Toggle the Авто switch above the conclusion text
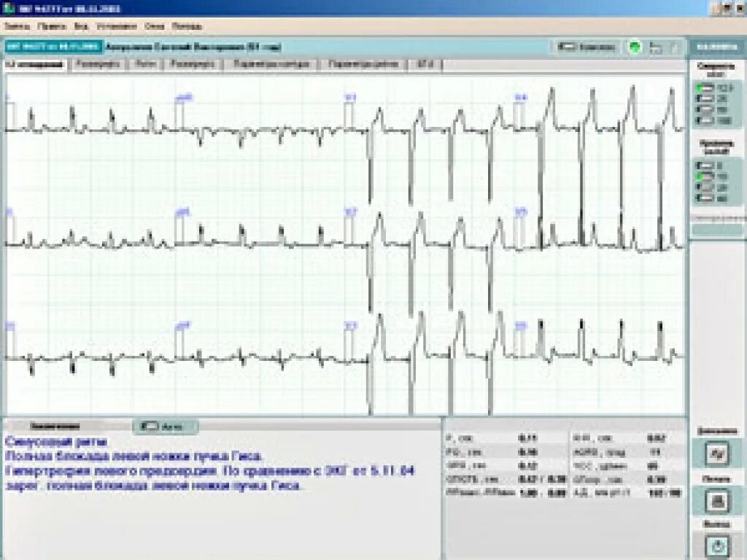This screenshot has width=747, height=560. (x=164, y=426)
